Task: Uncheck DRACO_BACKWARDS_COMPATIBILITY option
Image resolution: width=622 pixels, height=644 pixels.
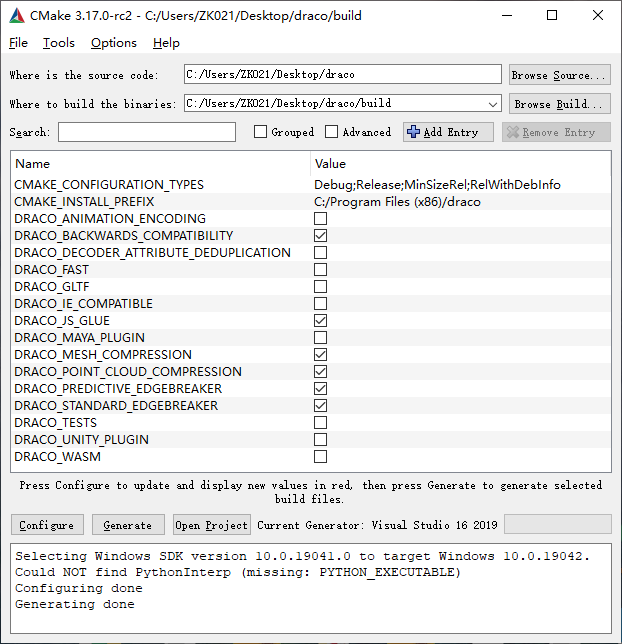Action: (x=320, y=236)
